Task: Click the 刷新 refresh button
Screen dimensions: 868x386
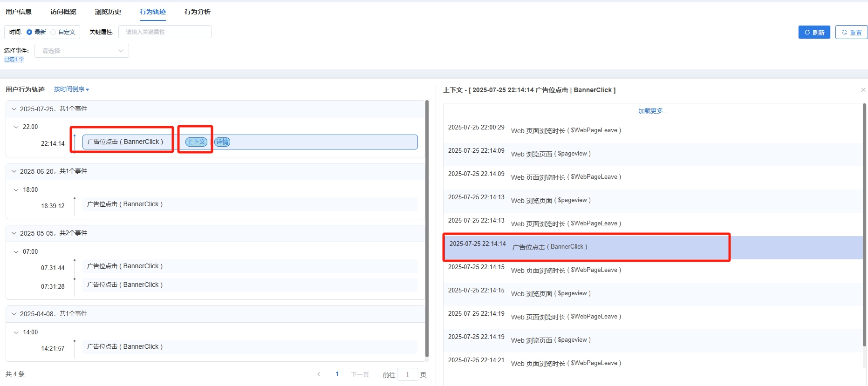Action: 814,33
